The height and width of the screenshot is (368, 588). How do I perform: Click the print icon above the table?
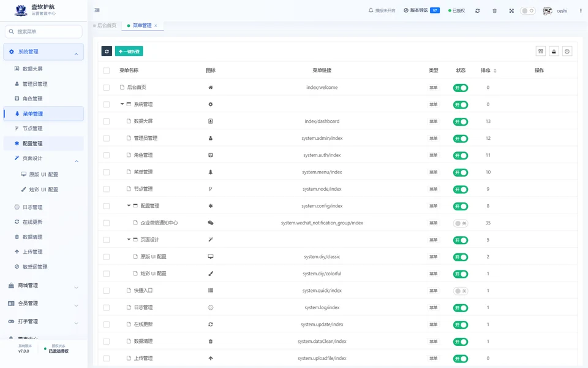coord(567,52)
